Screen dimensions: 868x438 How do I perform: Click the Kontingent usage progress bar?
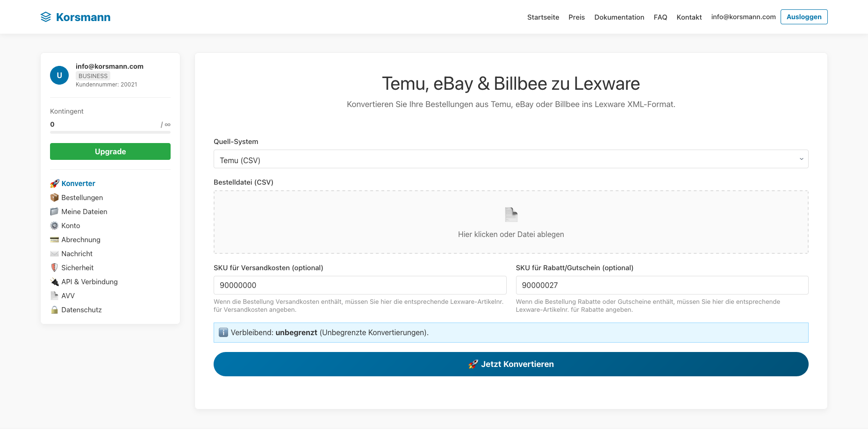click(x=110, y=132)
